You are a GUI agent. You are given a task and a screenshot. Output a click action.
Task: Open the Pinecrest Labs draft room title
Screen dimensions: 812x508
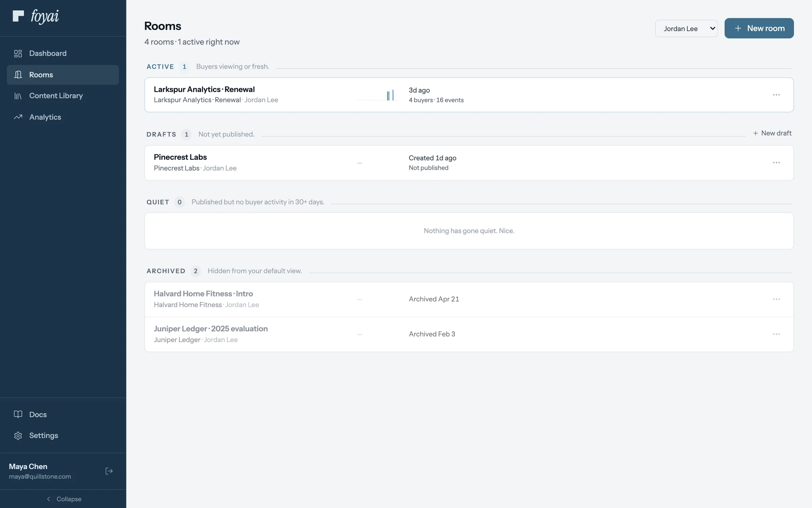pyautogui.click(x=180, y=157)
